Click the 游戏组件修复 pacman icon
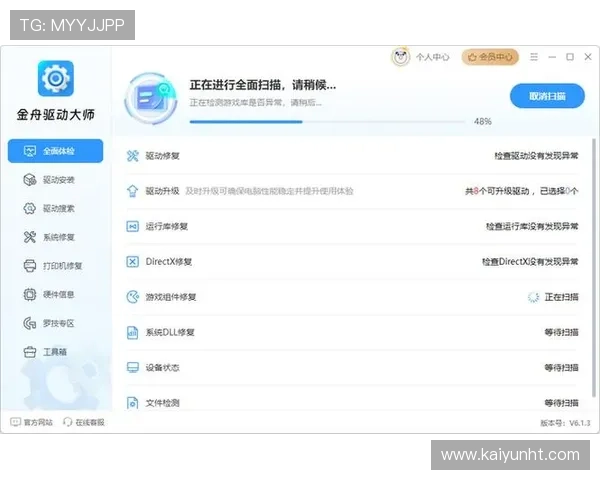The image size is (600, 480). point(132,297)
